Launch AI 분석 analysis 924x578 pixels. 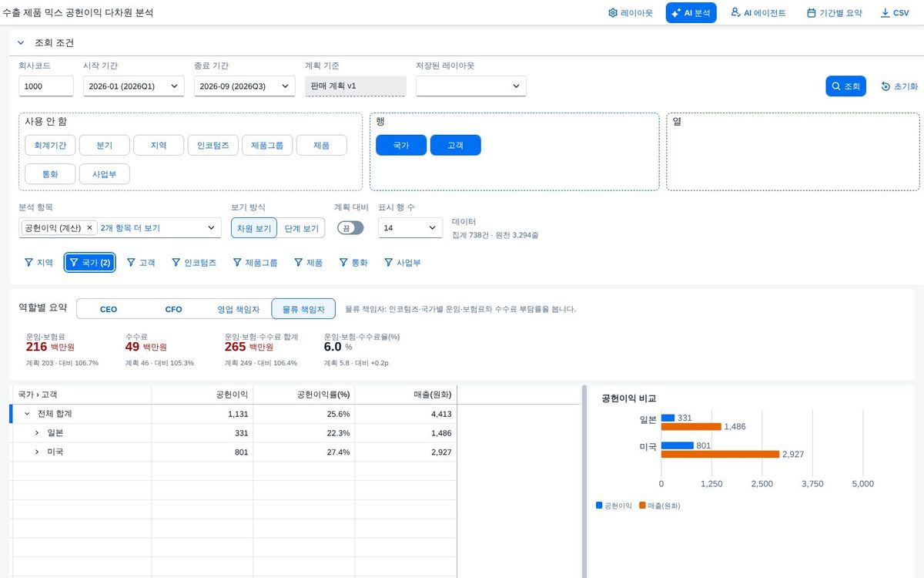point(691,13)
